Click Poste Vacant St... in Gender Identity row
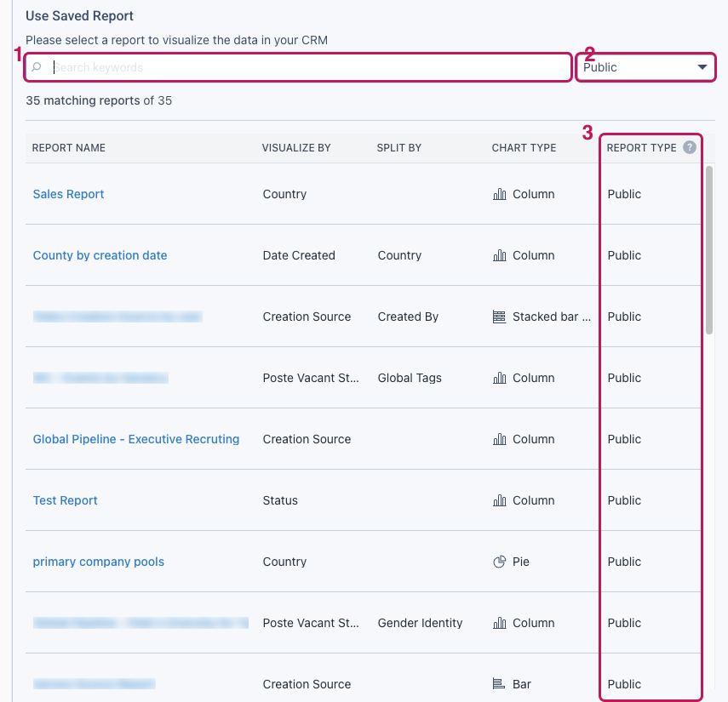This screenshot has width=728, height=702. (x=311, y=623)
